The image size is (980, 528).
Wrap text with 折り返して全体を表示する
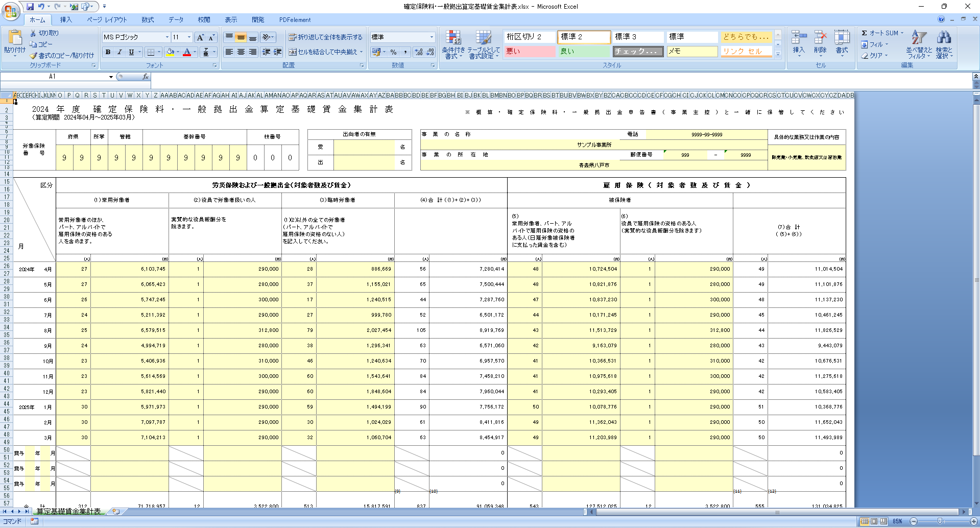[325, 37]
